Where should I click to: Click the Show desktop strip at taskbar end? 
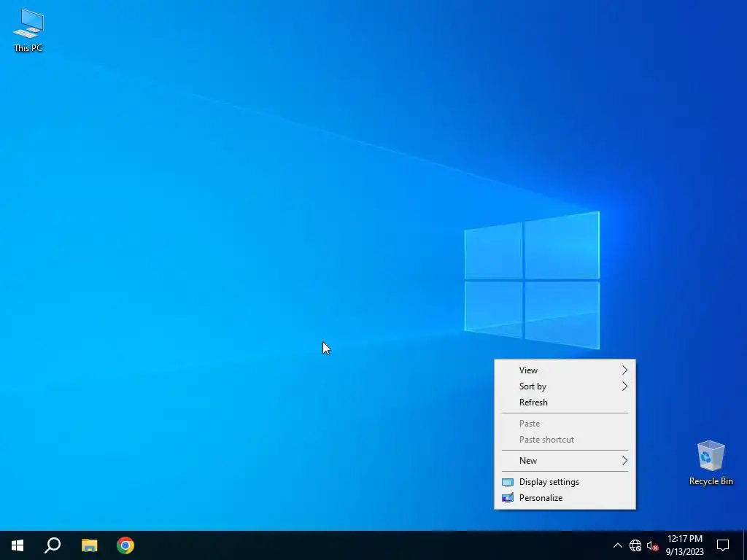point(745,545)
